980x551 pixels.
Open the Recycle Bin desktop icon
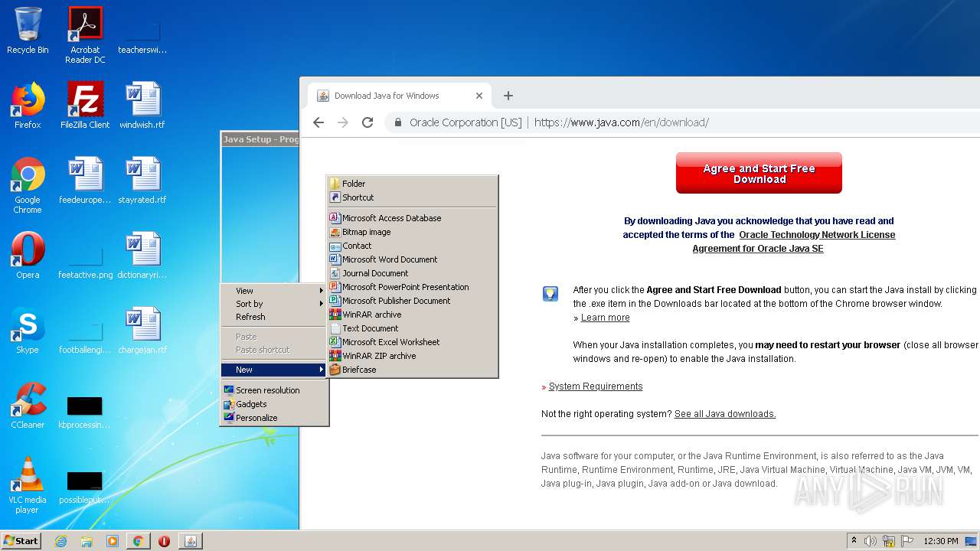tap(28, 31)
